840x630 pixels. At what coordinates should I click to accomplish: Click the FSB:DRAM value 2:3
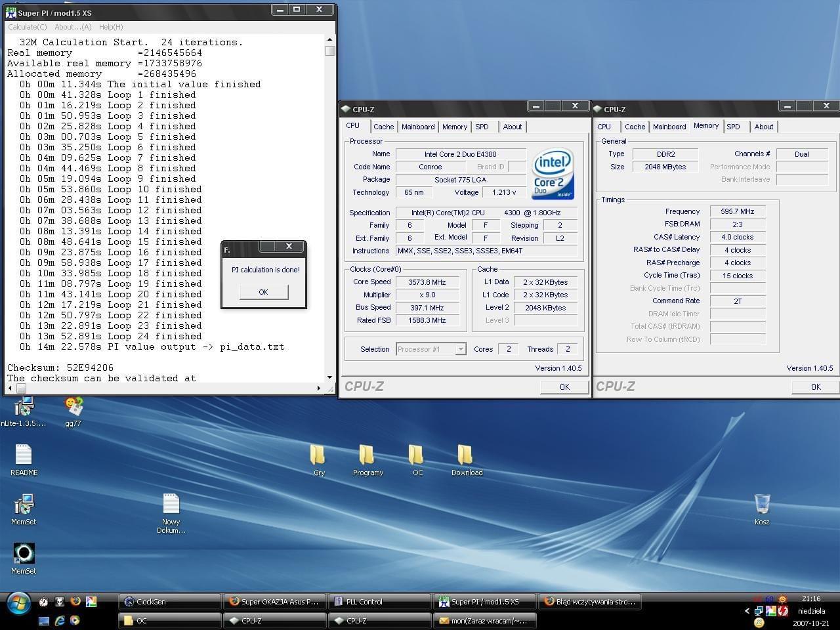tap(738, 224)
